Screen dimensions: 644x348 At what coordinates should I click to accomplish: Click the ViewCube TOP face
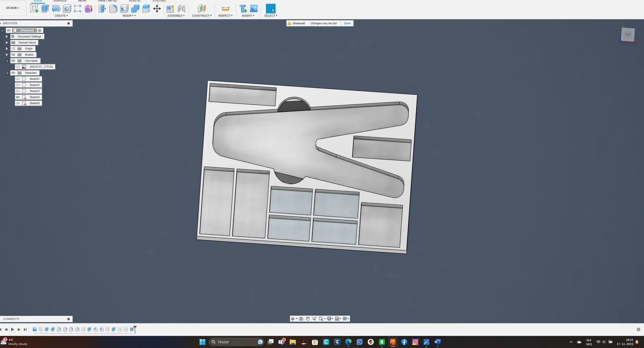628,35
